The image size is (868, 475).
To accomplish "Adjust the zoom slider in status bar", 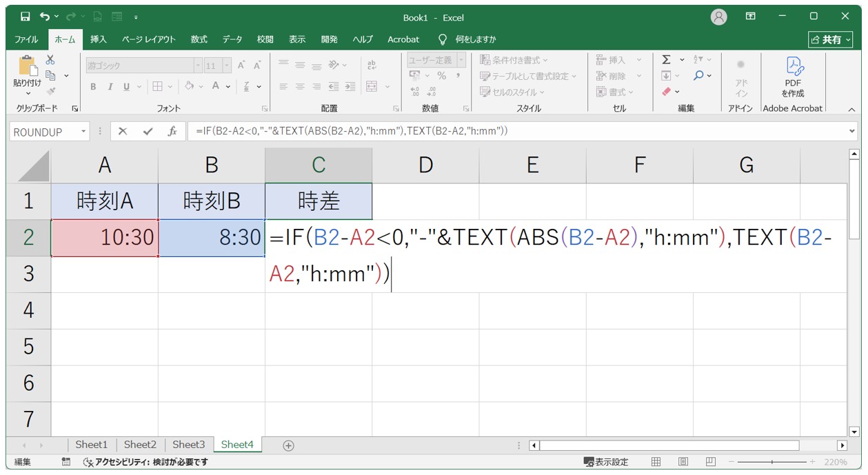I will pos(772,462).
